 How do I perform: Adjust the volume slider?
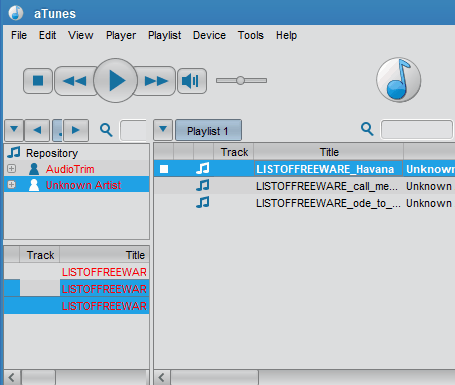(x=241, y=80)
